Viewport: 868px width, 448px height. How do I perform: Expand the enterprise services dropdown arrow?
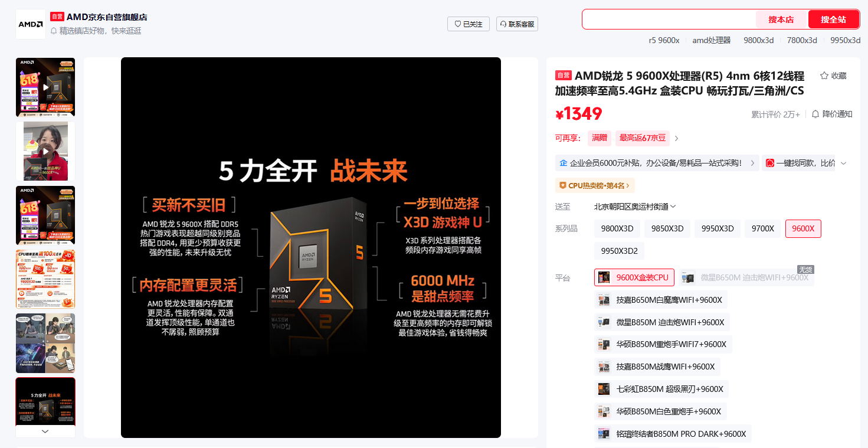click(844, 163)
